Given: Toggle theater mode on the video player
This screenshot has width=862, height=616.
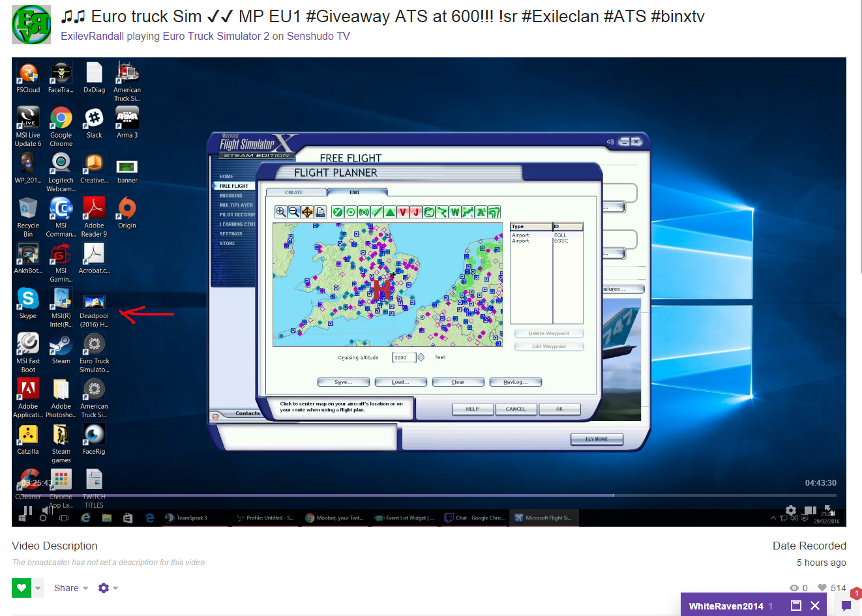Looking at the screenshot, I should click(x=810, y=510).
